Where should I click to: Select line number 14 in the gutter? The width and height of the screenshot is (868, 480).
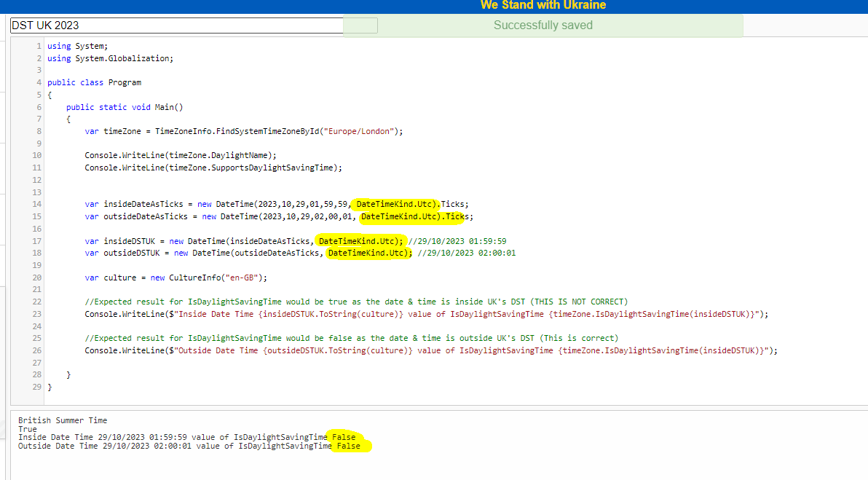coord(36,204)
